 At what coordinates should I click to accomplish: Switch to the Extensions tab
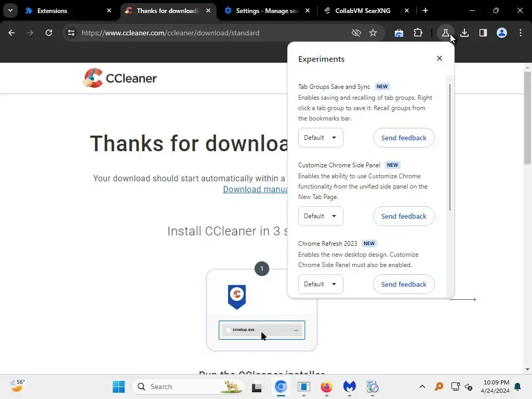coord(68,11)
